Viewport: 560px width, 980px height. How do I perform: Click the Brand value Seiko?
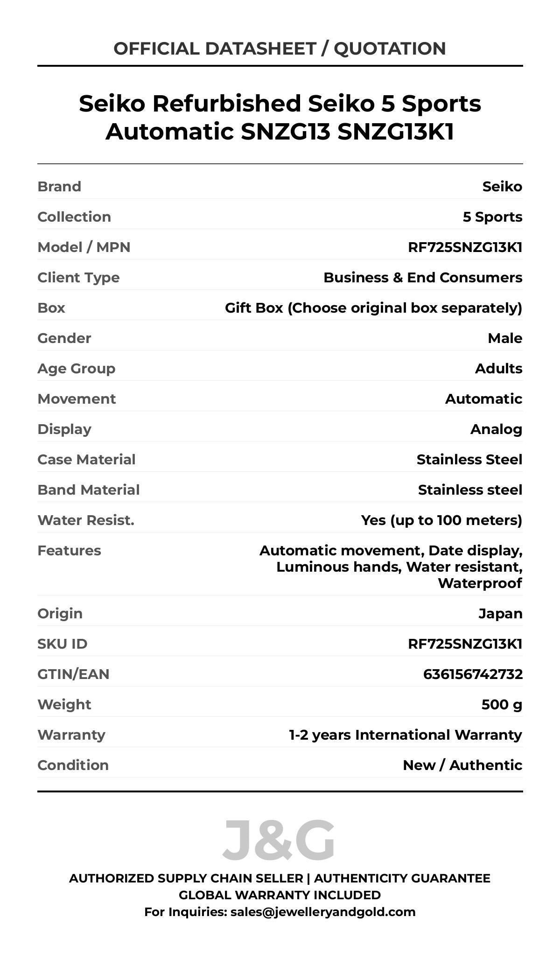click(x=502, y=187)
